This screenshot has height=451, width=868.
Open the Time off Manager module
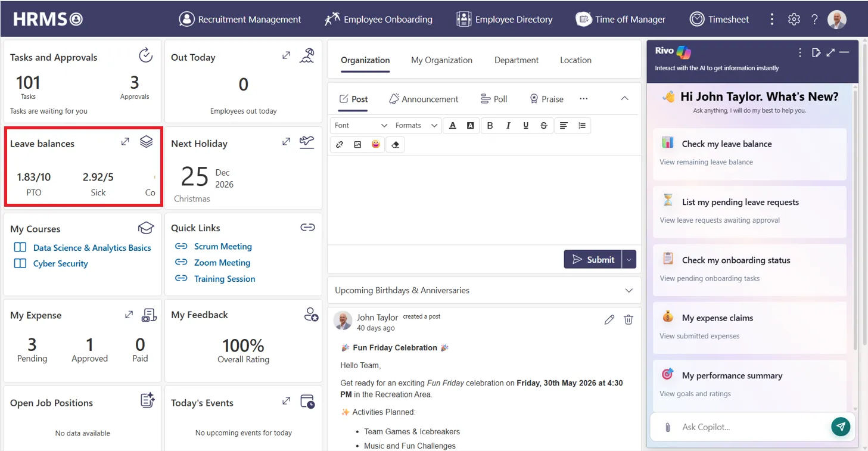coord(620,19)
